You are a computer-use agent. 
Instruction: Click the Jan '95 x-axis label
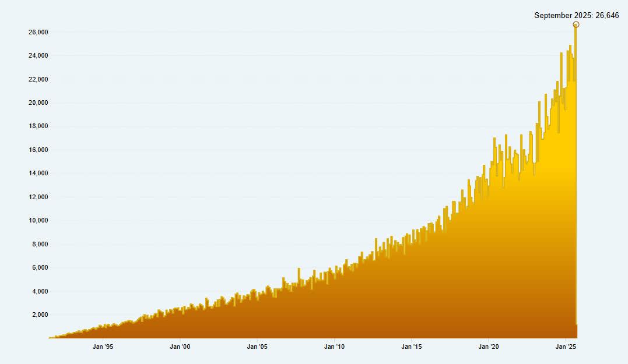[103, 348]
